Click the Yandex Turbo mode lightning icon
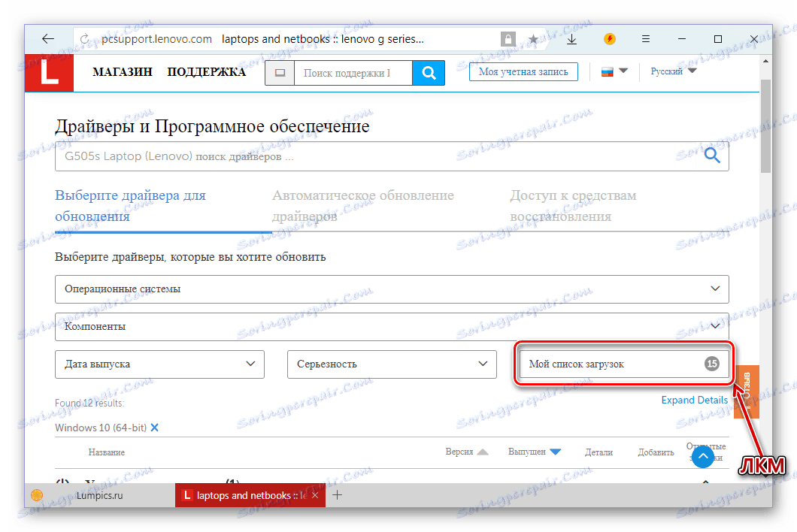The image size is (797, 532). [609, 38]
